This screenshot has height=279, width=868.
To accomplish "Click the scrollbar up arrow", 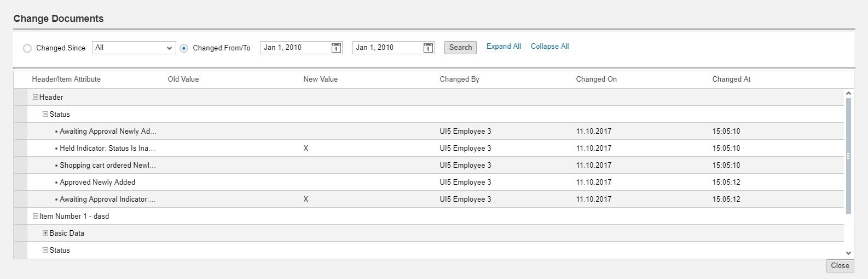I will pyautogui.click(x=848, y=94).
